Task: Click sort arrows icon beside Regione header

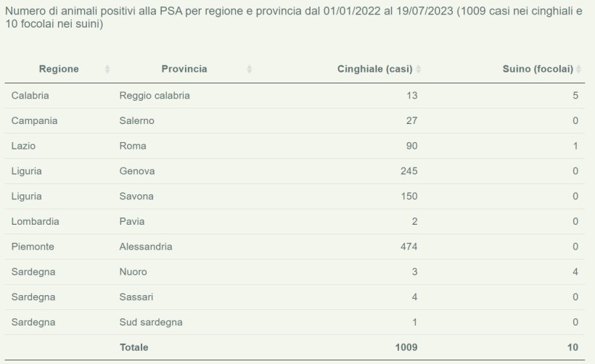Action: click(x=107, y=70)
